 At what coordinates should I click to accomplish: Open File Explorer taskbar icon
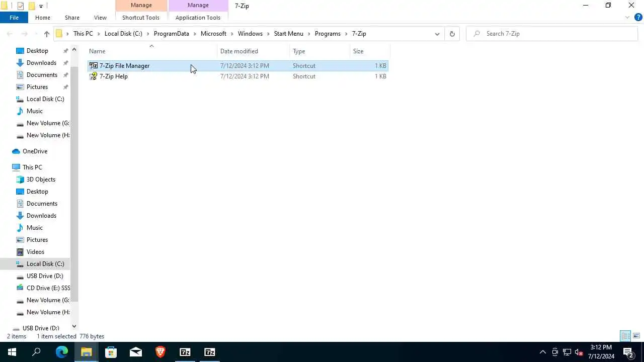click(x=86, y=352)
